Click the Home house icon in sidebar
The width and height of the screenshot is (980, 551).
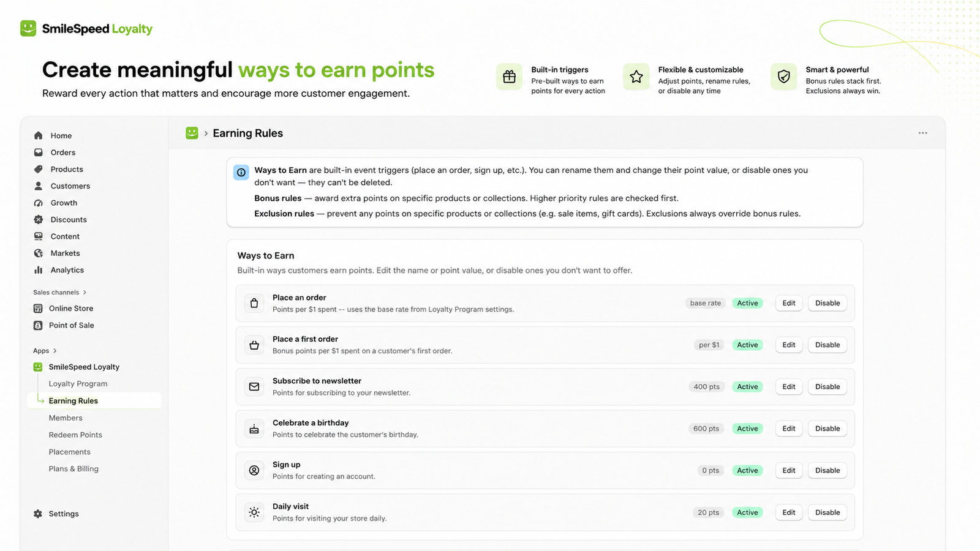click(x=39, y=135)
